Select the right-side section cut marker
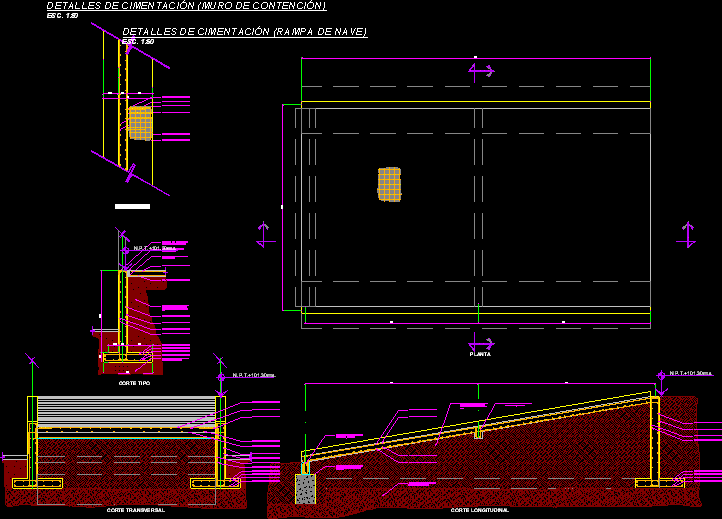The width and height of the screenshot is (722, 519). pos(686,234)
